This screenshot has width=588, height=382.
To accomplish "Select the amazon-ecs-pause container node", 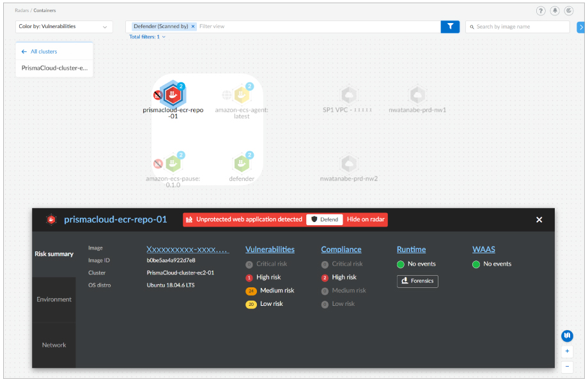I will click(173, 164).
